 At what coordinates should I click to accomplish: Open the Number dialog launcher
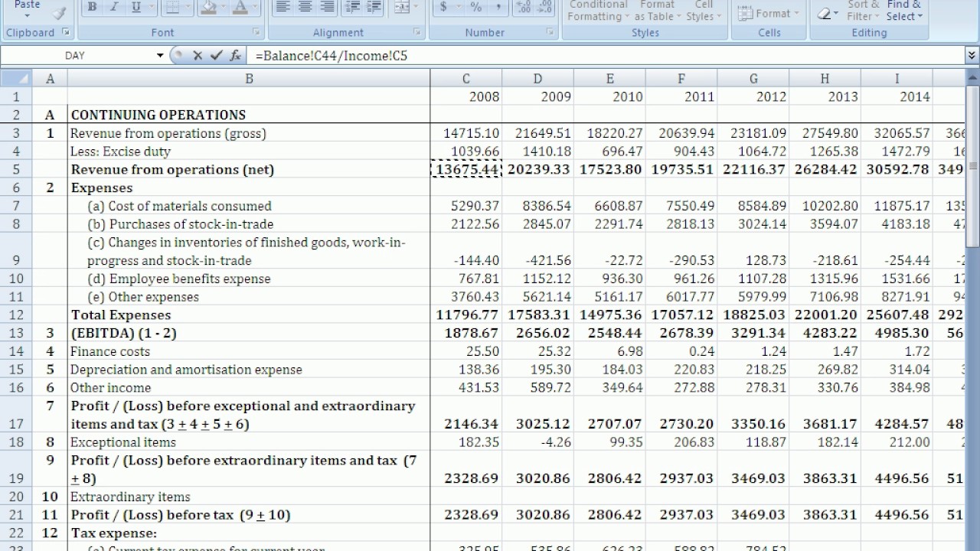click(x=550, y=32)
